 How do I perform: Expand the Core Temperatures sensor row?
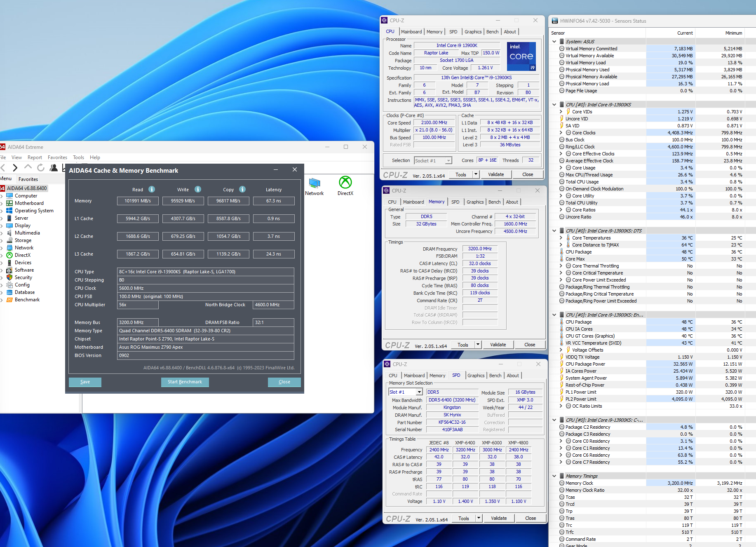[561, 238]
